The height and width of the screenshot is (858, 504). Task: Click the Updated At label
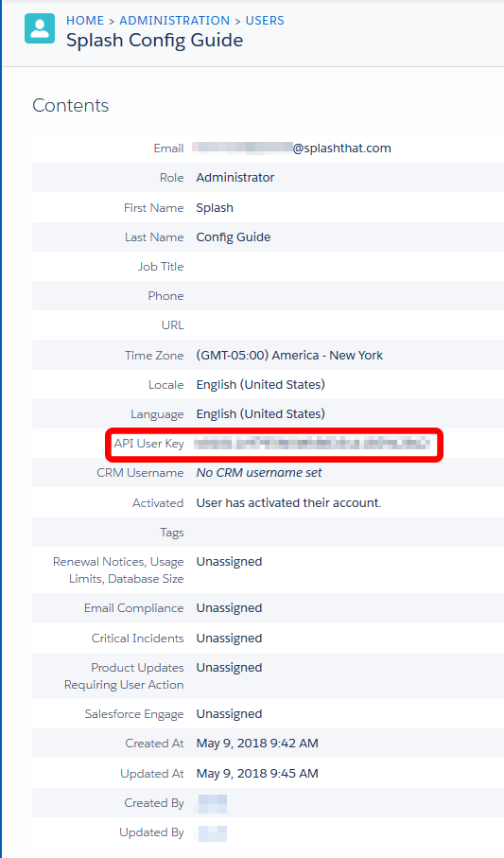152,774
